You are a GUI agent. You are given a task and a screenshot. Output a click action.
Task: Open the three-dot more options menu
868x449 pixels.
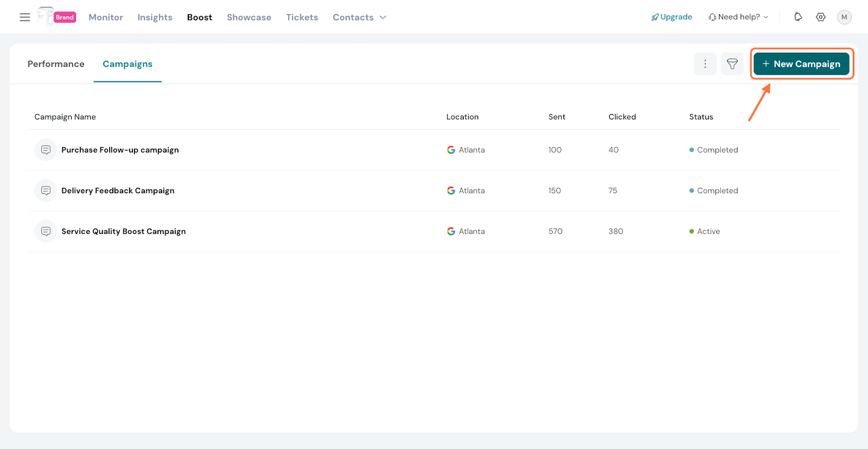tap(705, 64)
